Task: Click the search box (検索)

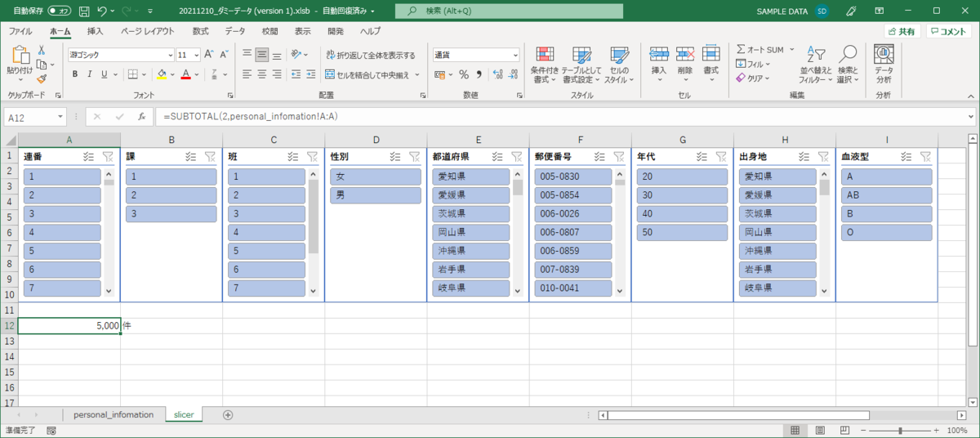Action: point(508,11)
